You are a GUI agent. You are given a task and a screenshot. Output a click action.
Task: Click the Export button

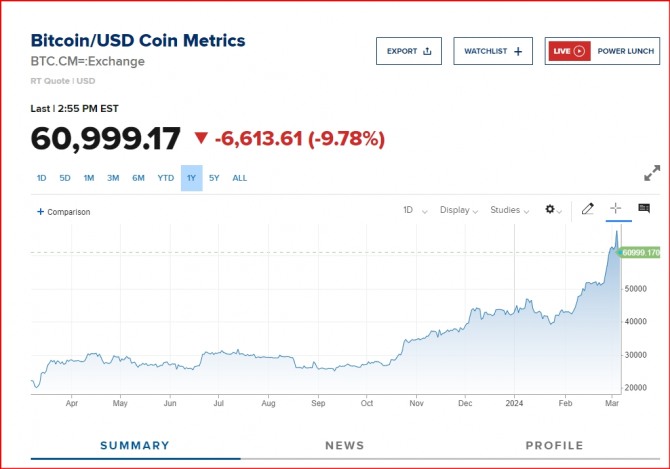click(x=408, y=51)
